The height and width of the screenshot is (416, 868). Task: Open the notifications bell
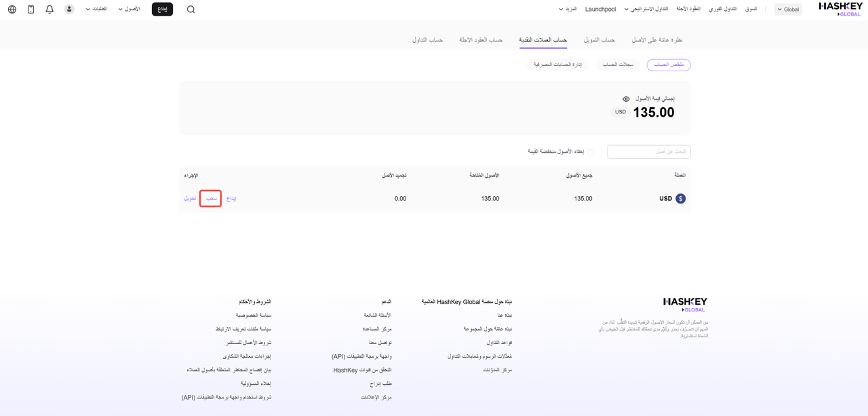click(x=50, y=10)
